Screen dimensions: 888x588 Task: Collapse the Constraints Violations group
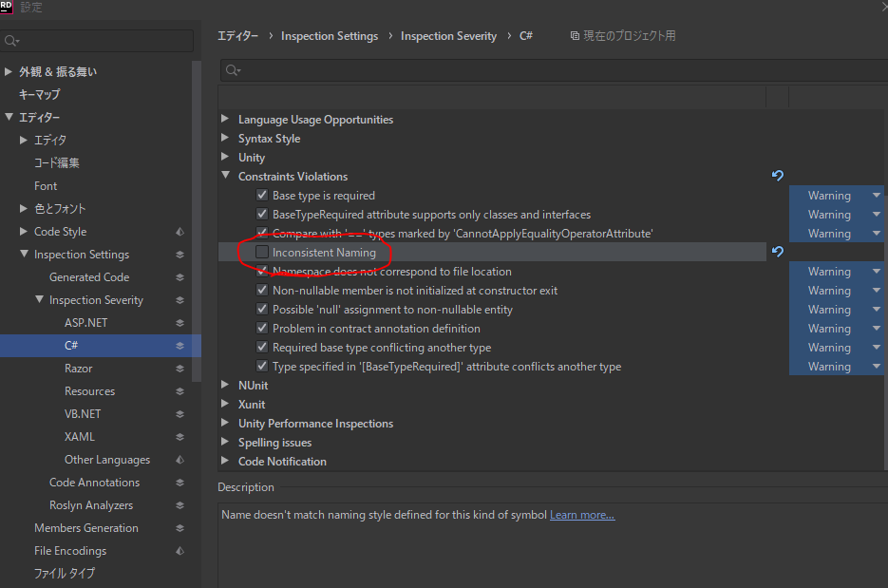click(x=225, y=177)
